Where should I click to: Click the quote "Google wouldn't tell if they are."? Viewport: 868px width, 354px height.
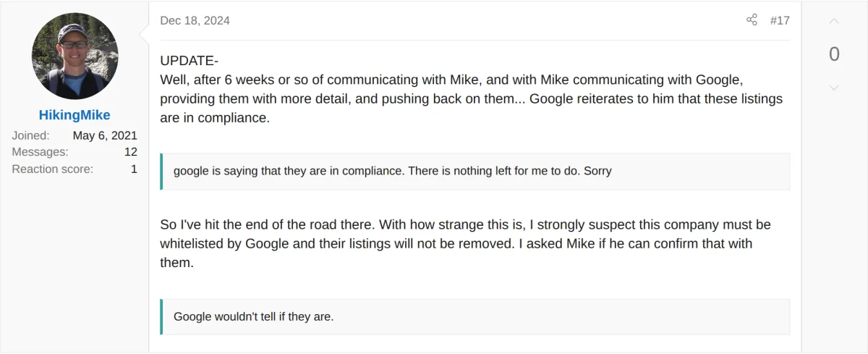tap(253, 316)
